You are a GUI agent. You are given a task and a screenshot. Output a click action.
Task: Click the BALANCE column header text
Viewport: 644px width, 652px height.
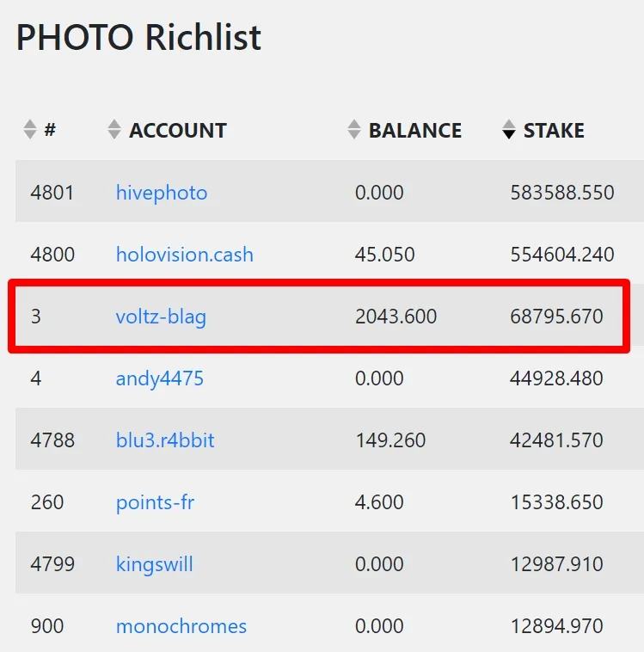pos(415,131)
